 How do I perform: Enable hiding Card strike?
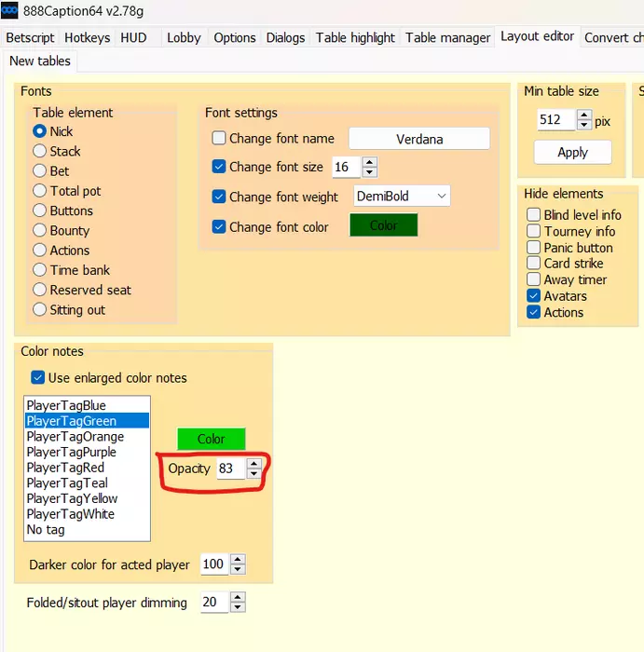(x=533, y=264)
